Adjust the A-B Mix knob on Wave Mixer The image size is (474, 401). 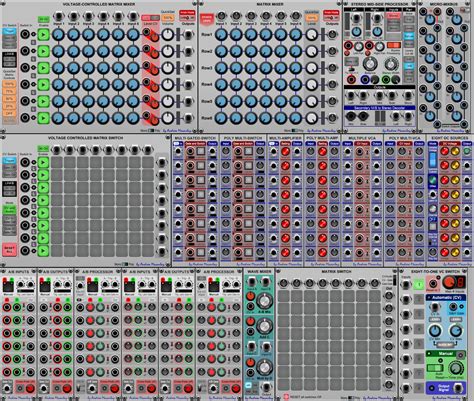tap(265, 300)
